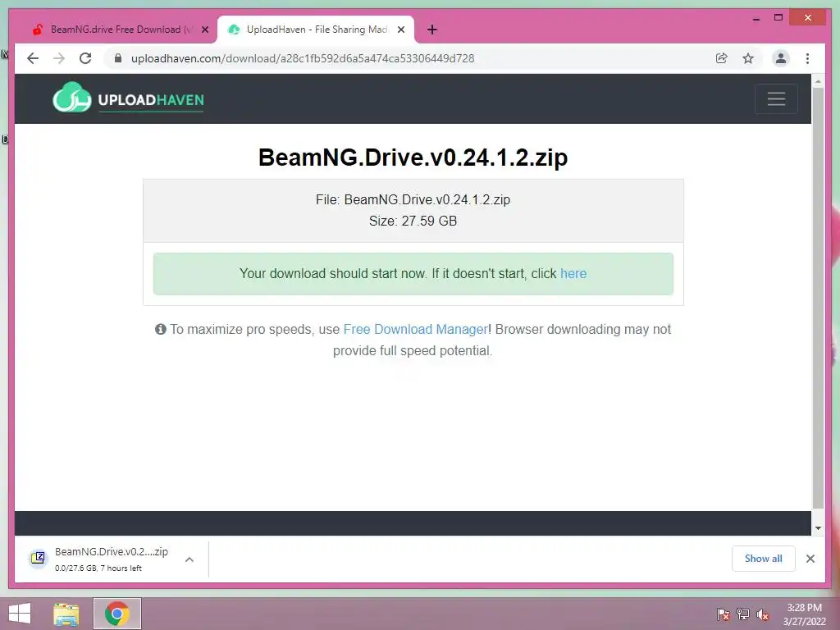Click the browser forward arrow
The image size is (840, 630).
coord(59,58)
